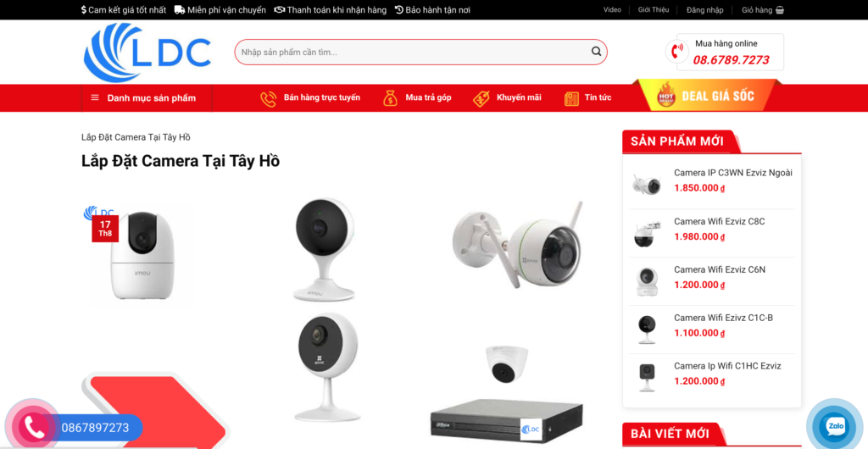The height and width of the screenshot is (449, 868).
Task: Click the search magnifier icon
Action: point(596,52)
